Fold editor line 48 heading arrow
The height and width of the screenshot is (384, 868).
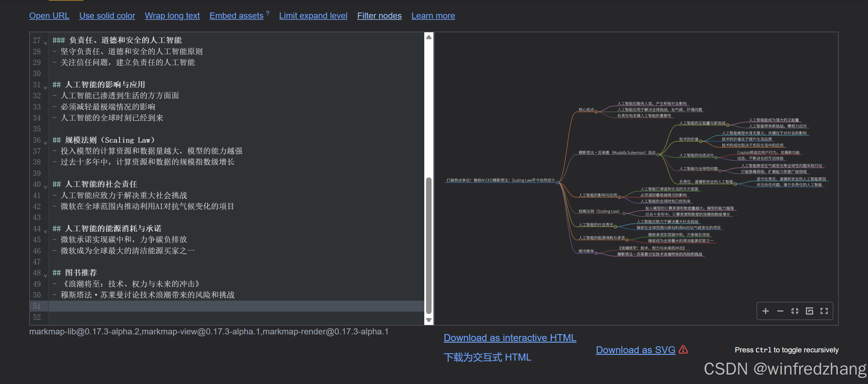pos(45,276)
